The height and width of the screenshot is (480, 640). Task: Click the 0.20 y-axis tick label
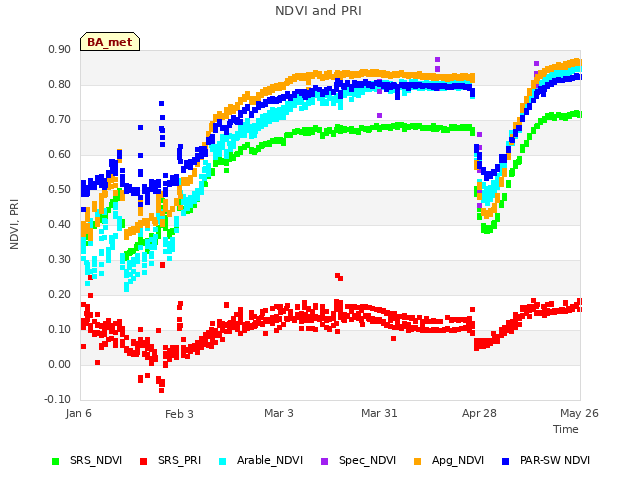pos(60,295)
